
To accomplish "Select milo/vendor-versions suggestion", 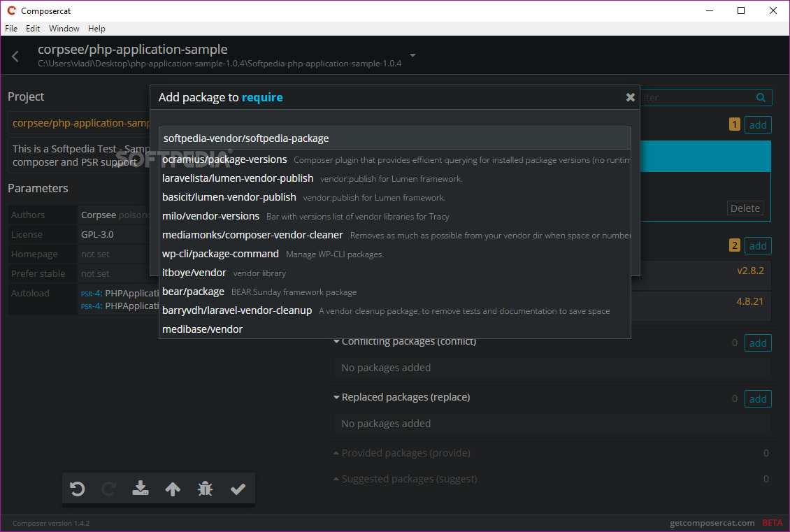I will pyautogui.click(x=395, y=216).
